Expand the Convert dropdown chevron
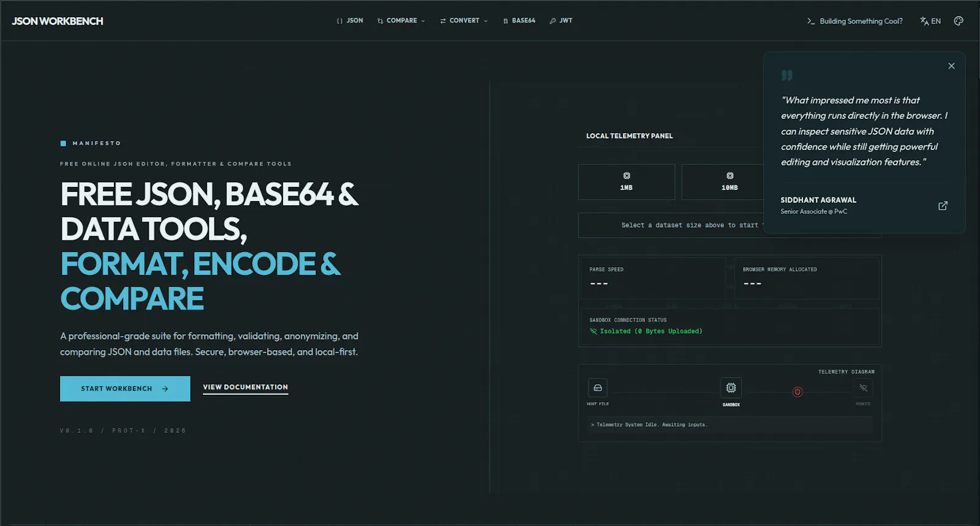Screen dimensions: 980x526 pyautogui.click(x=486, y=21)
